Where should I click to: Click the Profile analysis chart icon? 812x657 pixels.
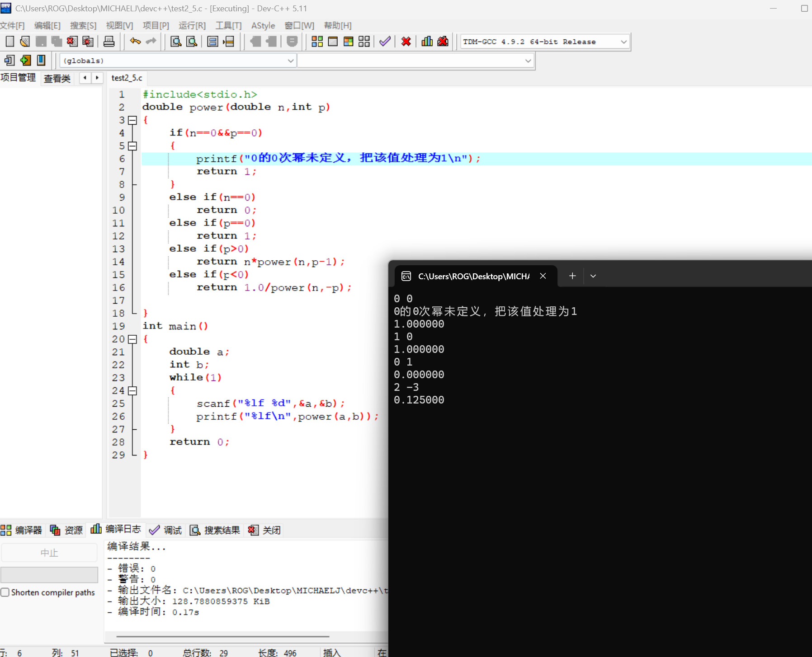pos(427,42)
